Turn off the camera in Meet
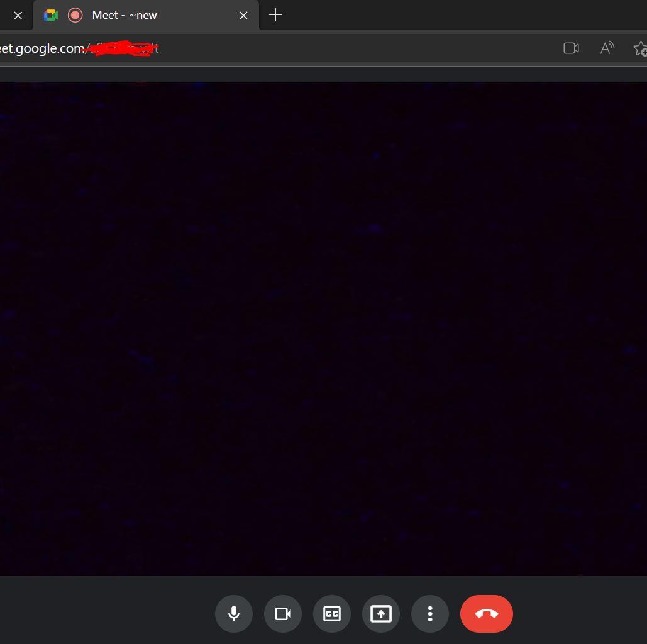The height and width of the screenshot is (644, 647). pyautogui.click(x=283, y=613)
